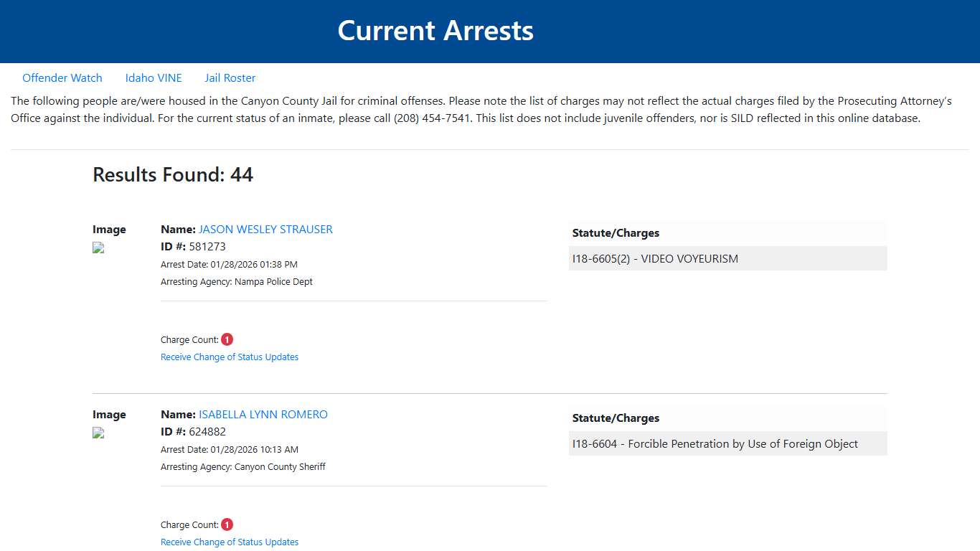Click the red charge count badge for Strauser
The height and width of the screenshot is (551, 980).
point(227,338)
